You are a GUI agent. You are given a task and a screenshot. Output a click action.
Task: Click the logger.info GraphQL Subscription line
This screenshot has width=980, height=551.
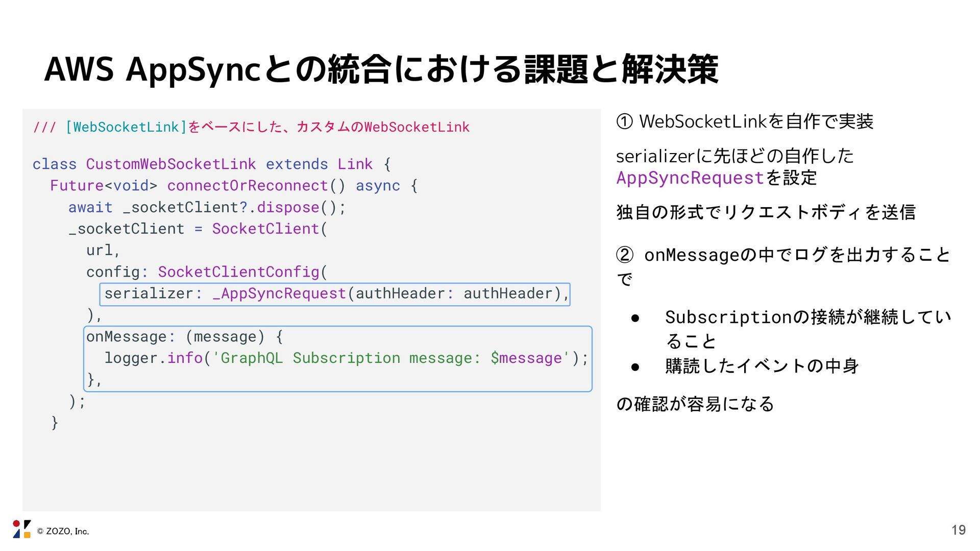click(x=346, y=358)
